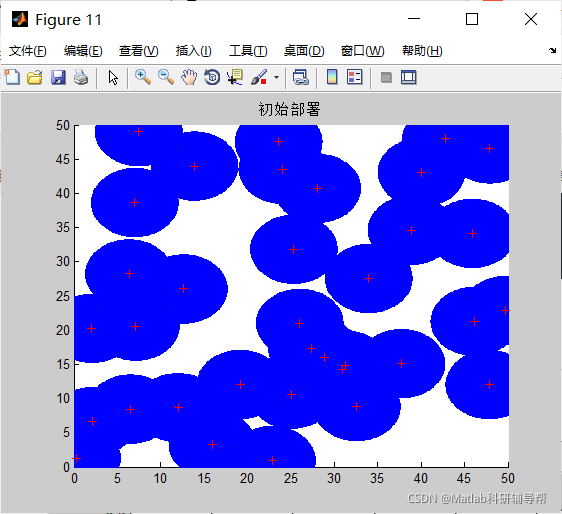Insert a Colorbar using toolbar icon

(x=332, y=77)
